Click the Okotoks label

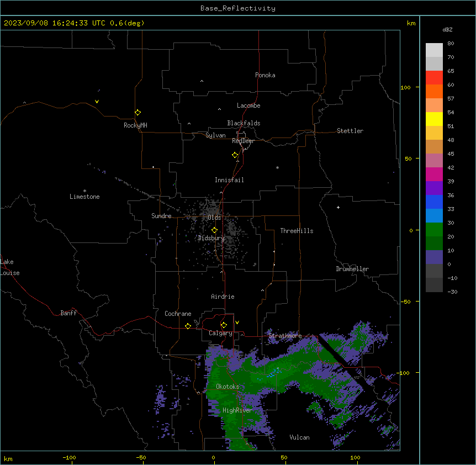(228, 387)
